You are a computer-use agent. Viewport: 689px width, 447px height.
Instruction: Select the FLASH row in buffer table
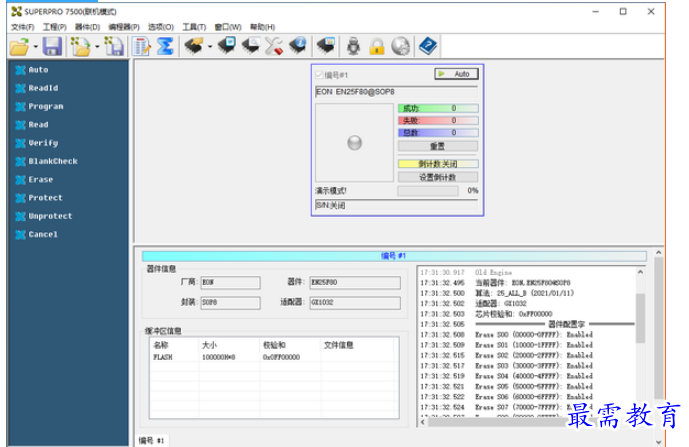coord(274,357)
